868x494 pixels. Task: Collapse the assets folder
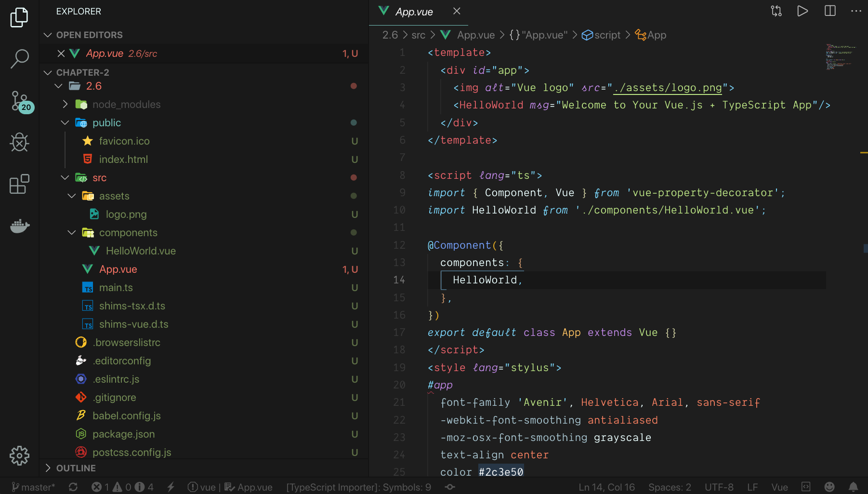click(x=72, y=196)
